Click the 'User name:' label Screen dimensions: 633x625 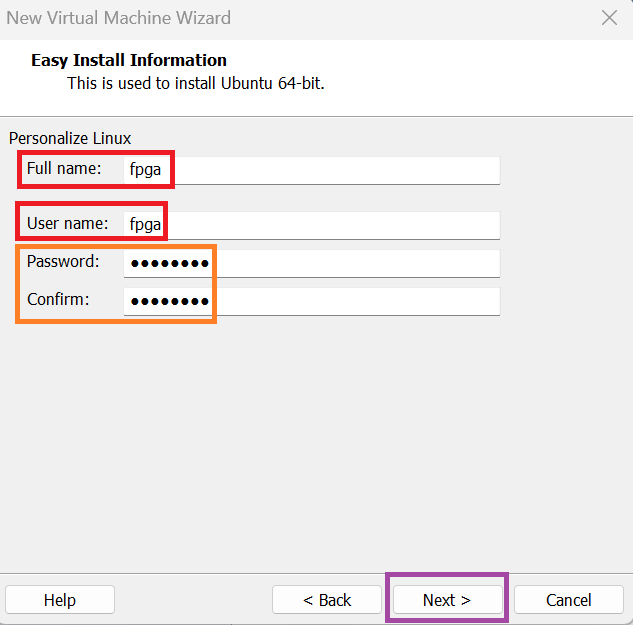click(x=67, y=223)
